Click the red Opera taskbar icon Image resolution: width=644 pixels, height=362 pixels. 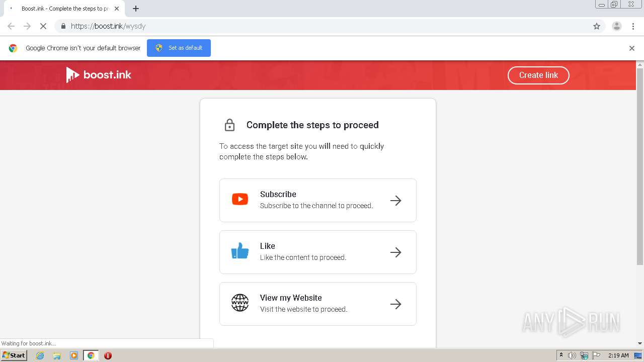click(108, 355)
